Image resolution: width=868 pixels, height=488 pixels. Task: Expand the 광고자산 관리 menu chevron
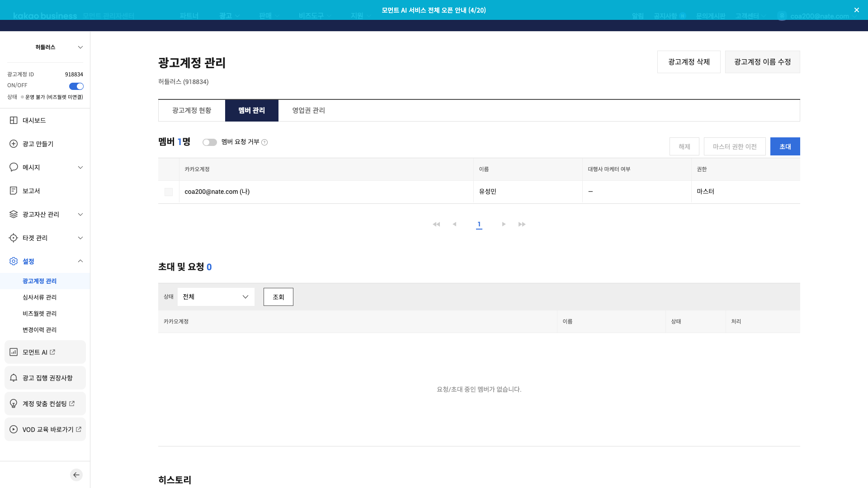pos(80,214)
